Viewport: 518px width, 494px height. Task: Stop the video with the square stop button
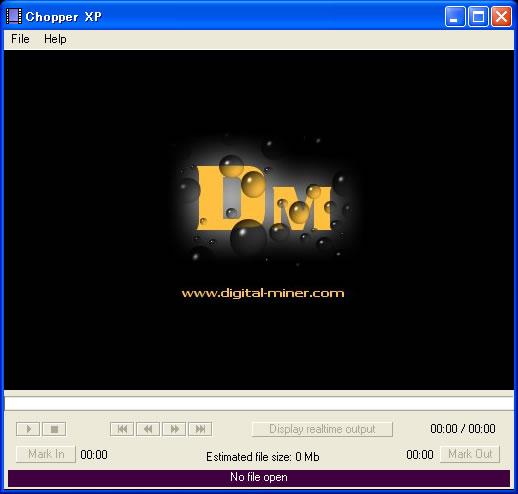click(x=54, y=429)
